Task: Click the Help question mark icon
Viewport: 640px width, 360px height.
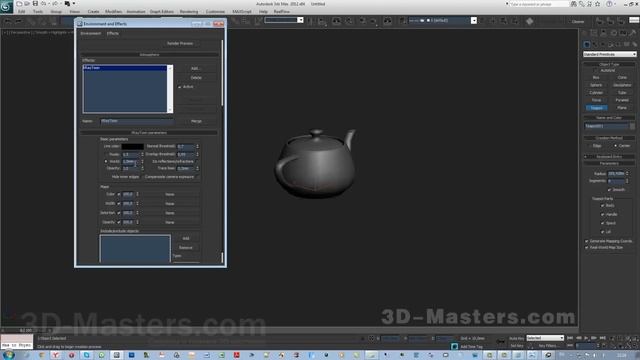Action: click(x=609, y=4)
